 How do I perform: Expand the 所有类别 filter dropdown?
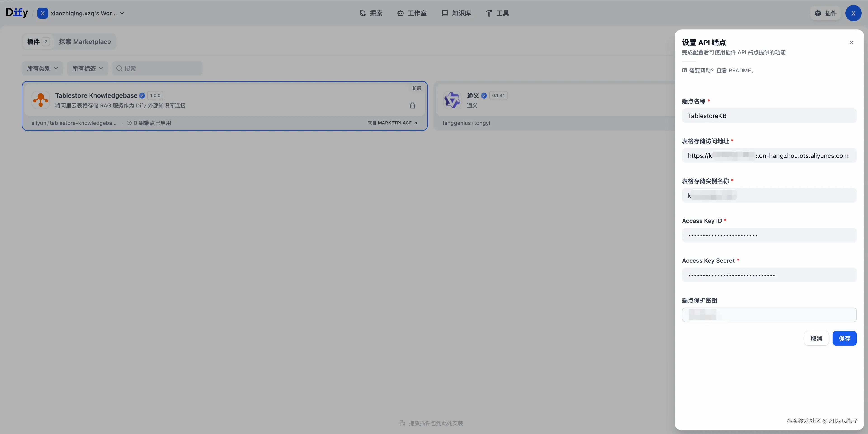42,69
